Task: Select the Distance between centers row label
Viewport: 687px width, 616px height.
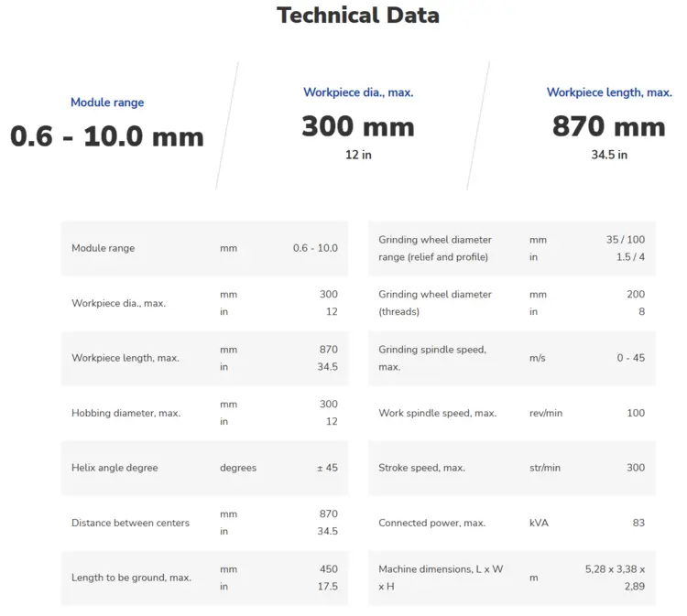Action: pos(130,523)
